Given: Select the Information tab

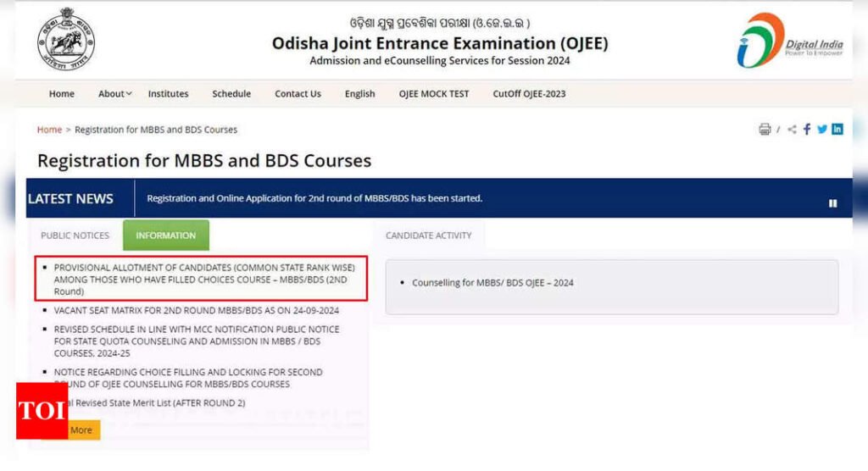Looking at the screenshot, I should (x=166, y=235).
